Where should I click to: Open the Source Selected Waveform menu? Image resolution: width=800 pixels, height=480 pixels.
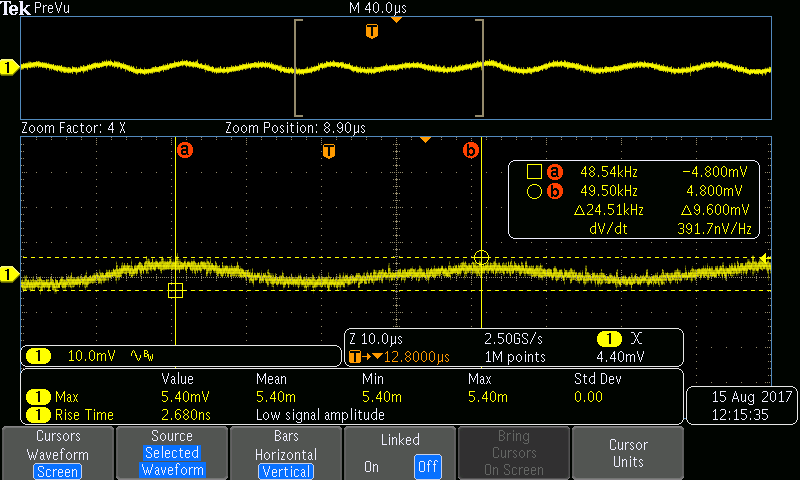[172, 453]
